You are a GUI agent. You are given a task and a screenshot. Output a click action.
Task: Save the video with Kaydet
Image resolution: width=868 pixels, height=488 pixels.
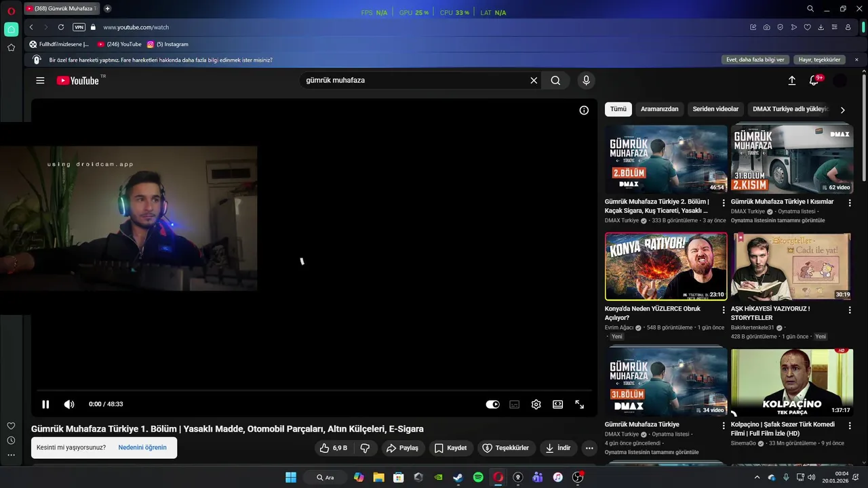coord(451,448)
